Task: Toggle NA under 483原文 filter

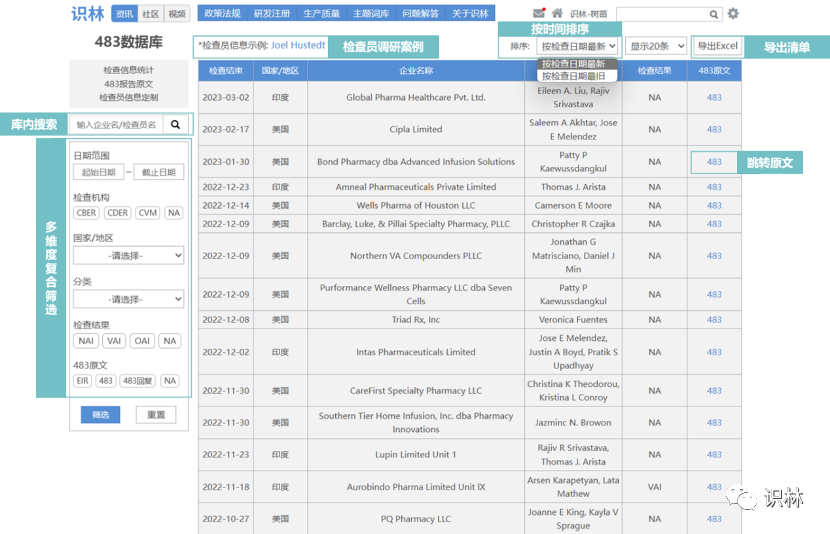Action: [170, 381]
